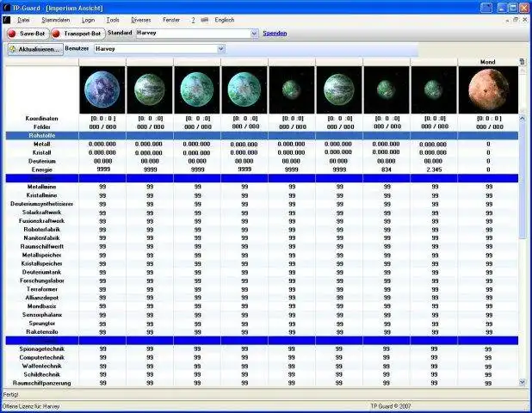Viewport: 532px width, 413px height.
Task: Click the Offene Lizenz für: Harvey status text
Action: point(31,406)
